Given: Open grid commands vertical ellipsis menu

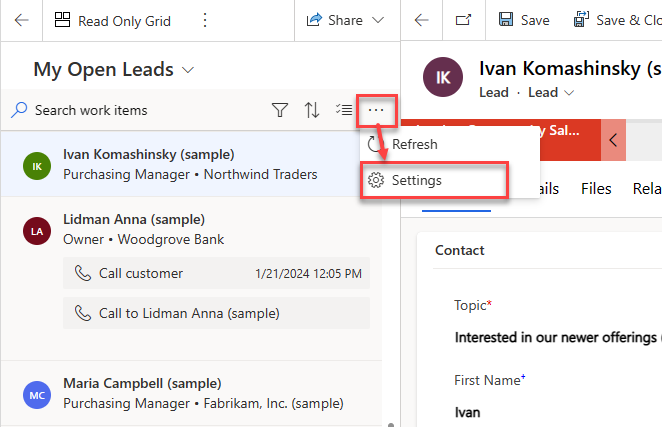Looking at the screenshot, I should coord(205,20).
